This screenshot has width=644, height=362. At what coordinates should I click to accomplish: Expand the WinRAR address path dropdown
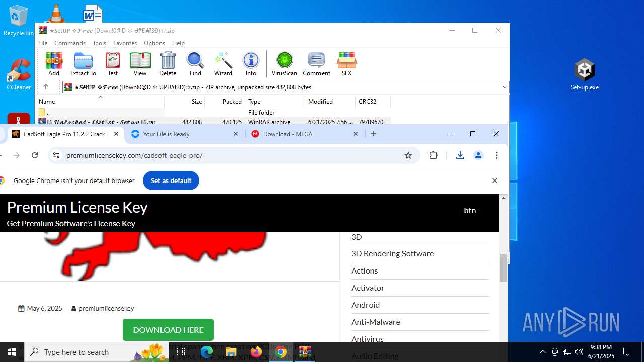click(505, 87)
